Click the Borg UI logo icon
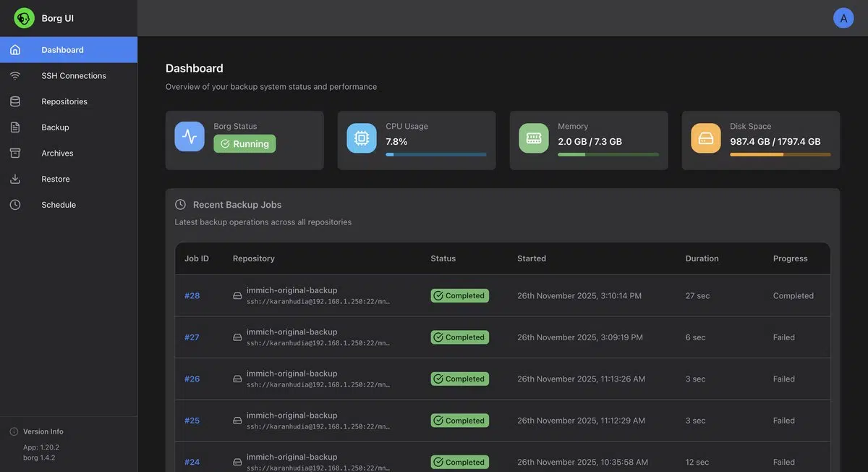The height and width of the screenshot is (472, 868). point(25,18)
